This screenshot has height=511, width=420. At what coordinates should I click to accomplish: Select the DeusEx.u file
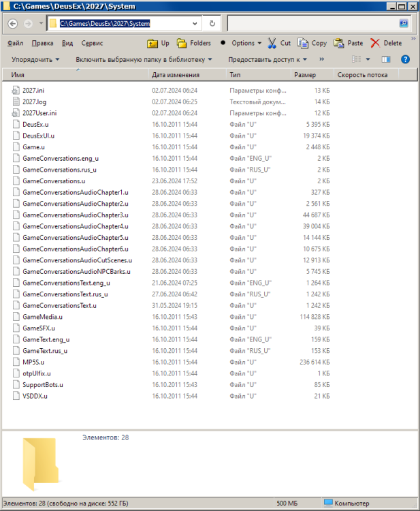point(35,125)
